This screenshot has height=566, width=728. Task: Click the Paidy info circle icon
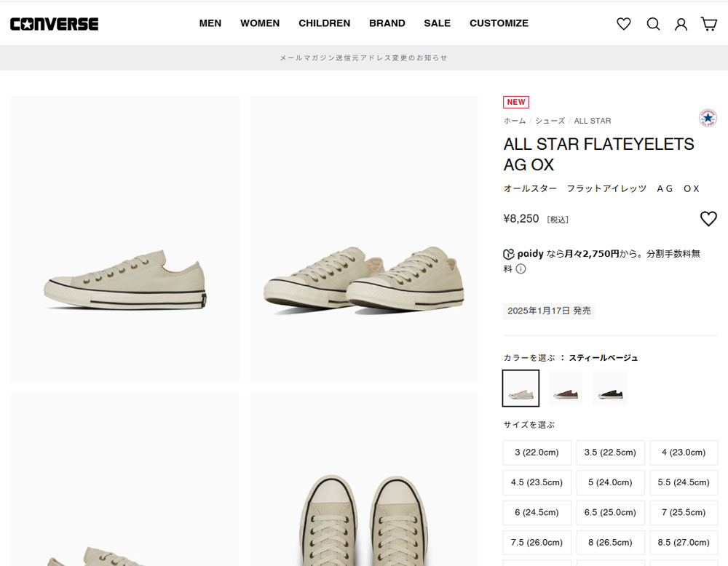point(521,268)
